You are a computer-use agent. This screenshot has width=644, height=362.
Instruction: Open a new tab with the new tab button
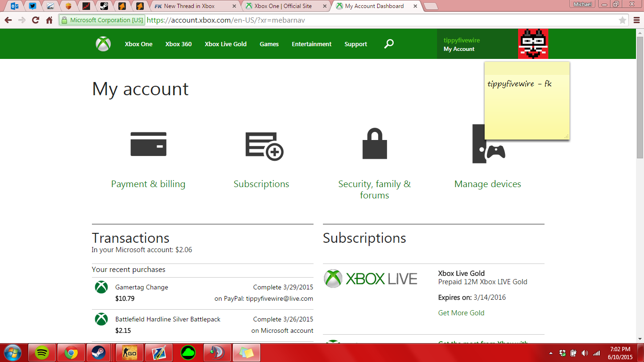tap(430, 6)
